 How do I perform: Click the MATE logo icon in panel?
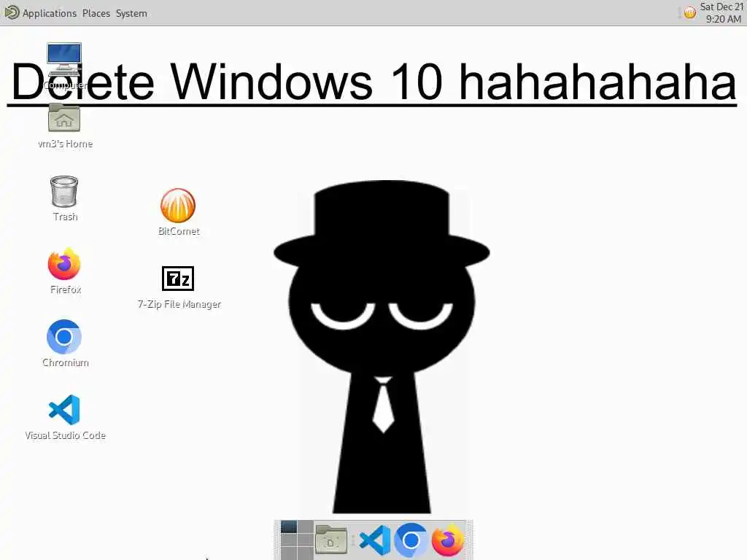pyautogui.click(x=12, y=12)
